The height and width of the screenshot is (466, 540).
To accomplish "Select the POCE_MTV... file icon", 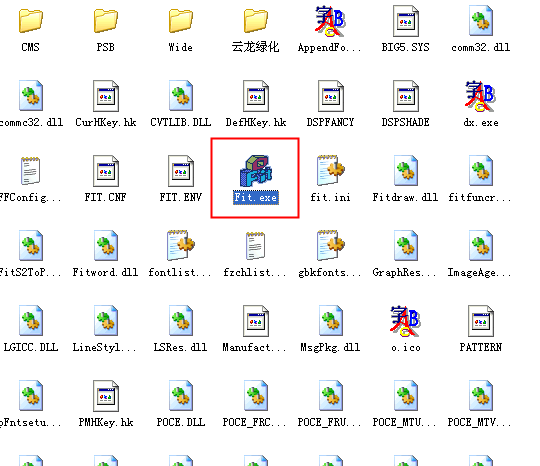I will point(481,396).
